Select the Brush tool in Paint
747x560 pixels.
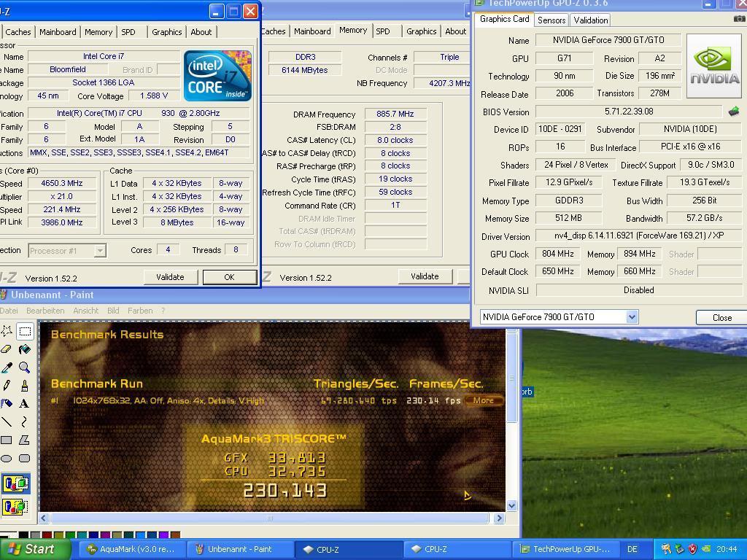coord(25,385)
